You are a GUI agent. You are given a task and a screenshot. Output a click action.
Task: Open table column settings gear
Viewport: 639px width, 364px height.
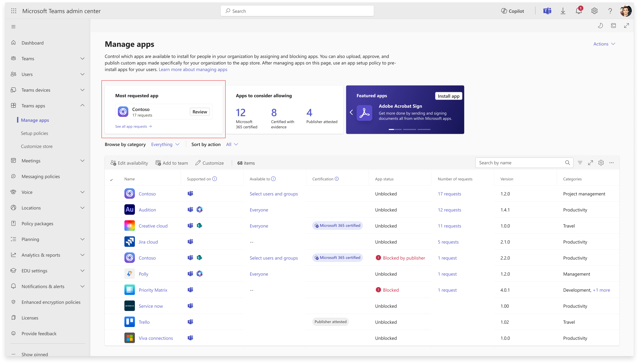click(601, 163)
